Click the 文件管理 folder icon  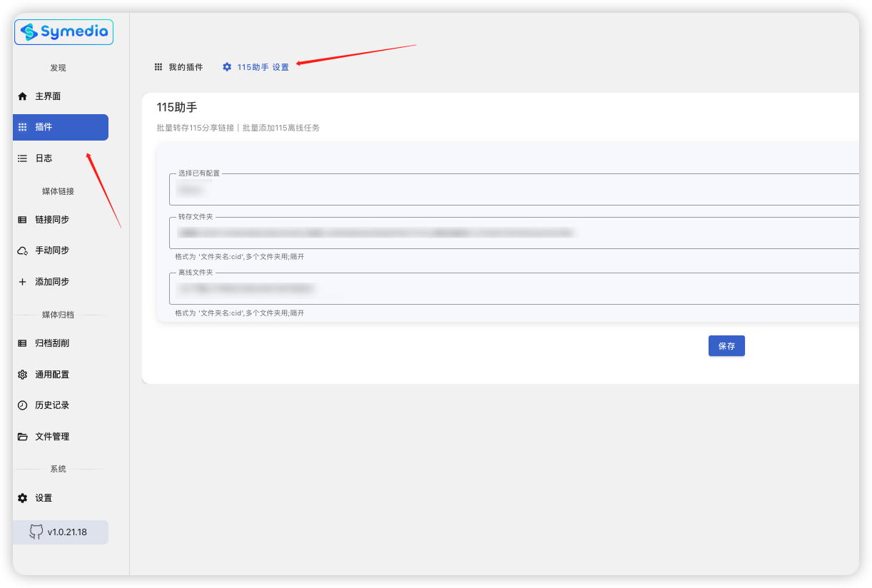[x=22, y=437]
